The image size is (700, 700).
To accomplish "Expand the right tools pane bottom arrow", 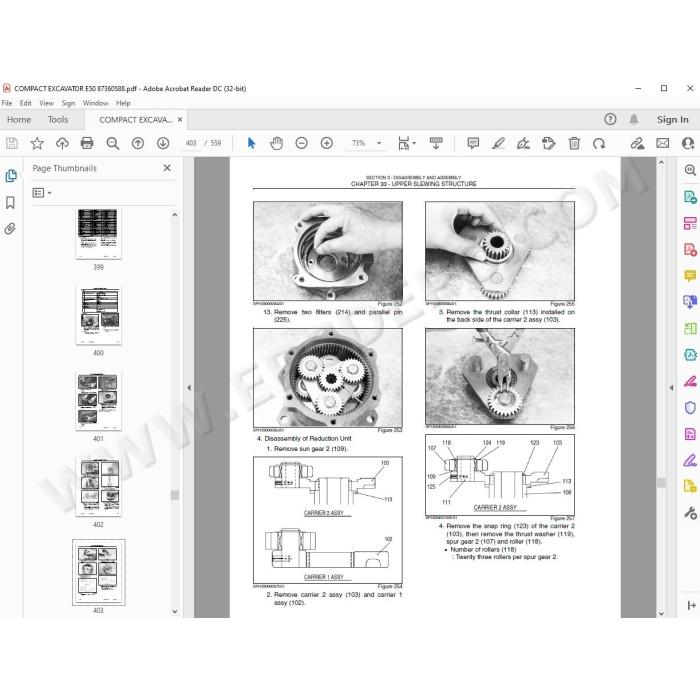I will [x=691, y=605].
